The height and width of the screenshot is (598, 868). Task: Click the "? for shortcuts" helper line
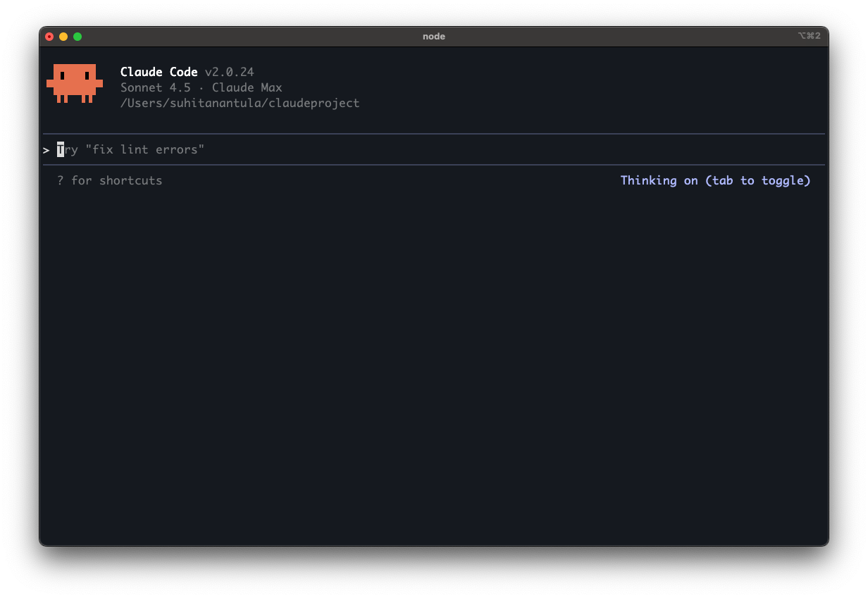click(x=110, y=180)
